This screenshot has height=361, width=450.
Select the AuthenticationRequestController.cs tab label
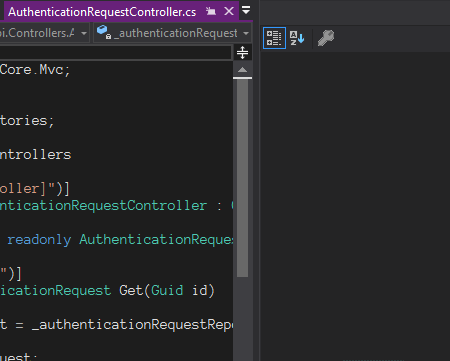coord(102,12)
